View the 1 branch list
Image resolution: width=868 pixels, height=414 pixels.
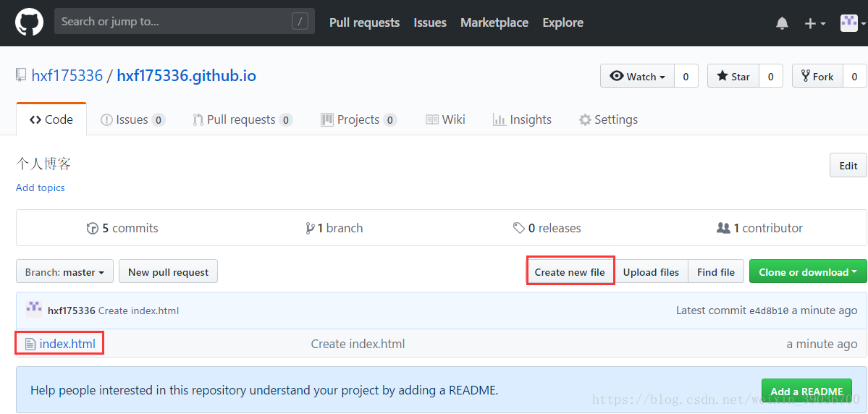pos(334,228)
